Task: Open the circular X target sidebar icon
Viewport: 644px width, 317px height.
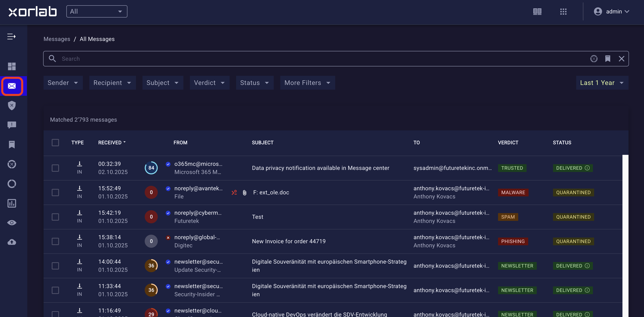Action: (12, 164)
